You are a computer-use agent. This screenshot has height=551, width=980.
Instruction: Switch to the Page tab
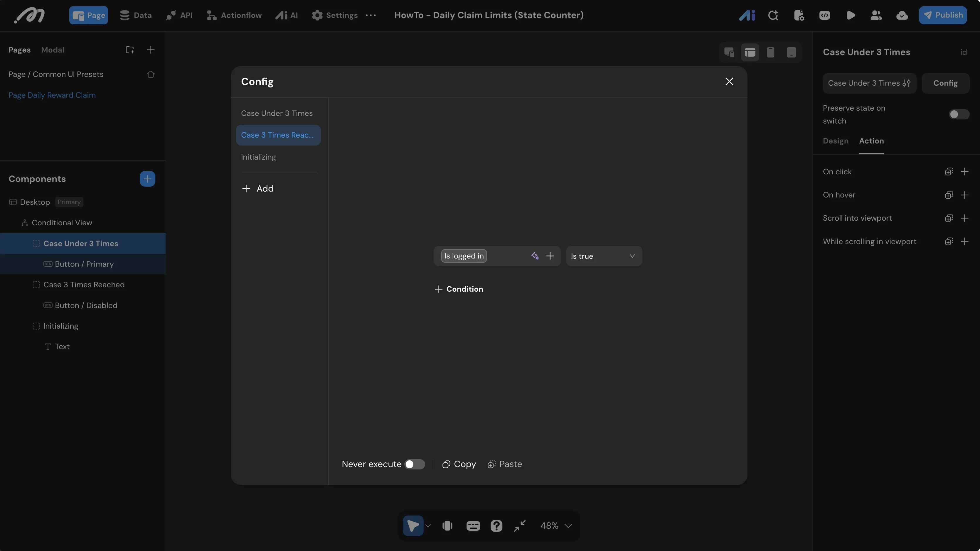point(88,15)
